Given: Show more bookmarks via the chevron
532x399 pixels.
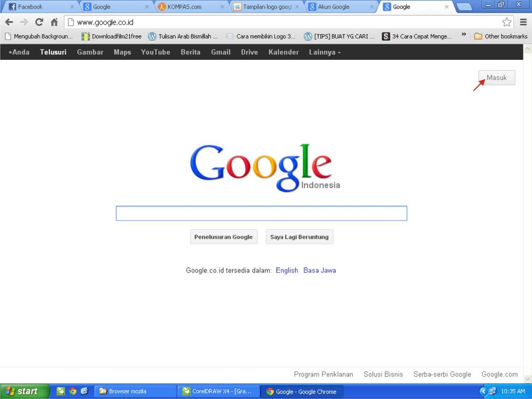Looking at the screenshot, I should [463, 34].
